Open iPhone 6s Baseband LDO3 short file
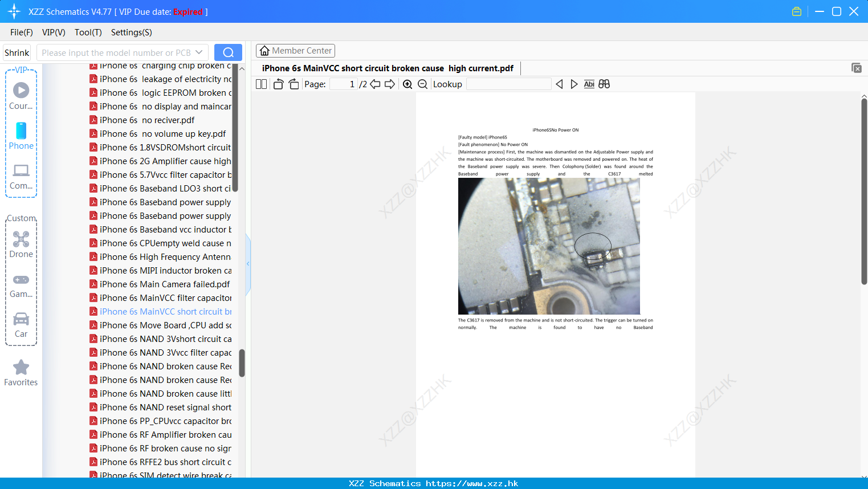The width and height of the screenshot is (868, 489). pyautogui.click(x=161, y=189)
